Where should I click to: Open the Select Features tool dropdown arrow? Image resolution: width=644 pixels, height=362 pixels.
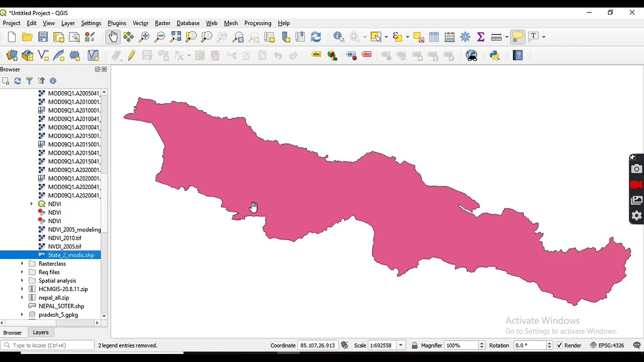click(386, 37)
